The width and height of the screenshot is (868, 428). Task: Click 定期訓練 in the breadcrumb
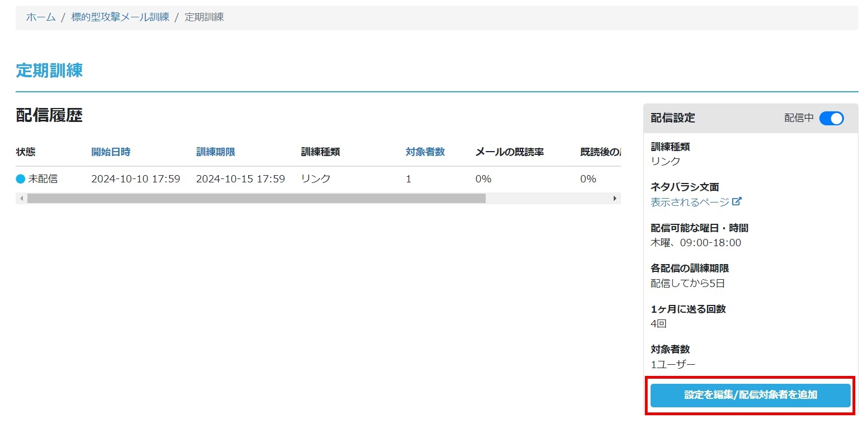tap(204, 17)
